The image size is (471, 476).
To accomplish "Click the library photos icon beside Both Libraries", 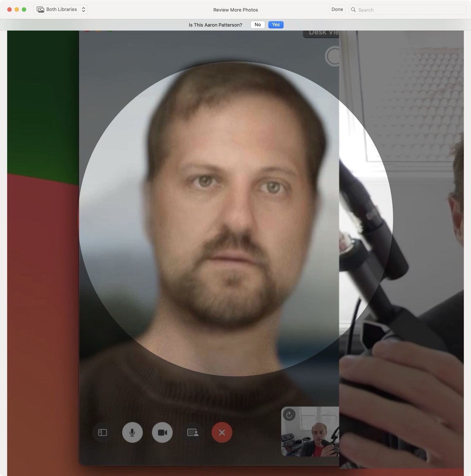I will [x=41, y=9].
